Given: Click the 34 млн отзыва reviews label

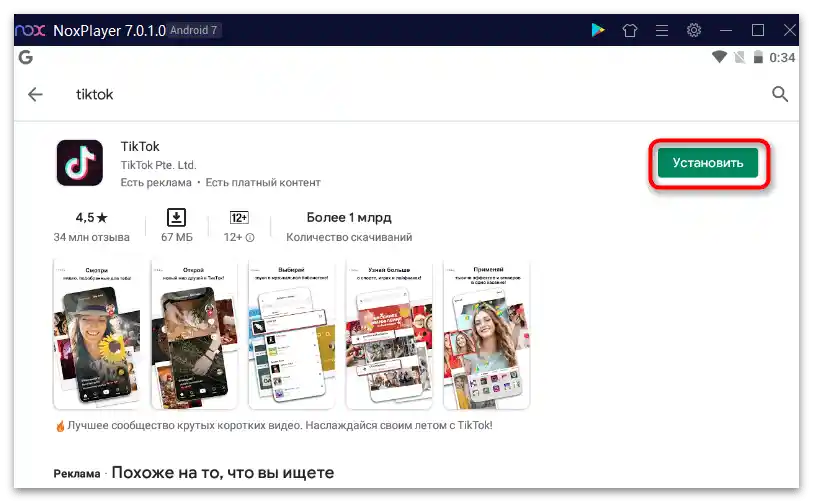Looking at the screenshot, I should click(x=91, y=237).
